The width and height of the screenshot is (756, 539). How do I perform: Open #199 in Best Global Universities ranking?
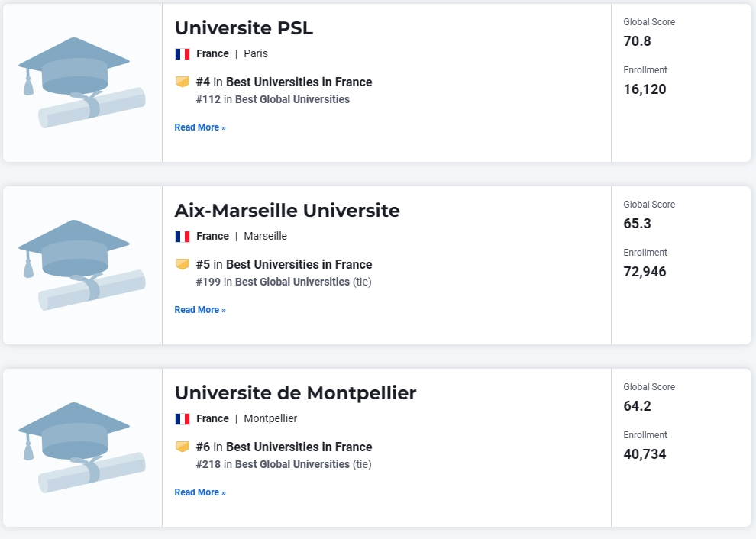point(273,282)
